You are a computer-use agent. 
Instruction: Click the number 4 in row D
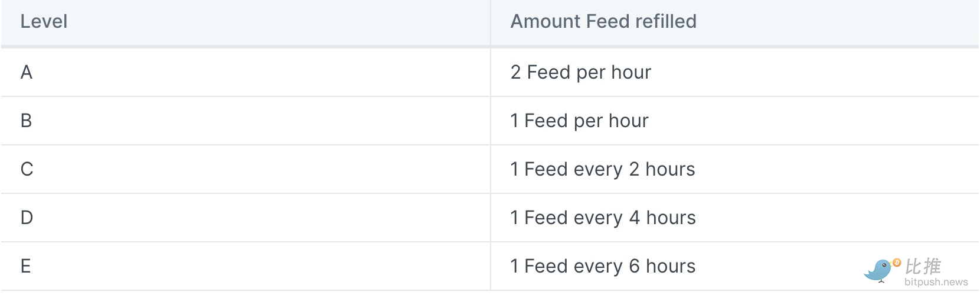[635, 218]
